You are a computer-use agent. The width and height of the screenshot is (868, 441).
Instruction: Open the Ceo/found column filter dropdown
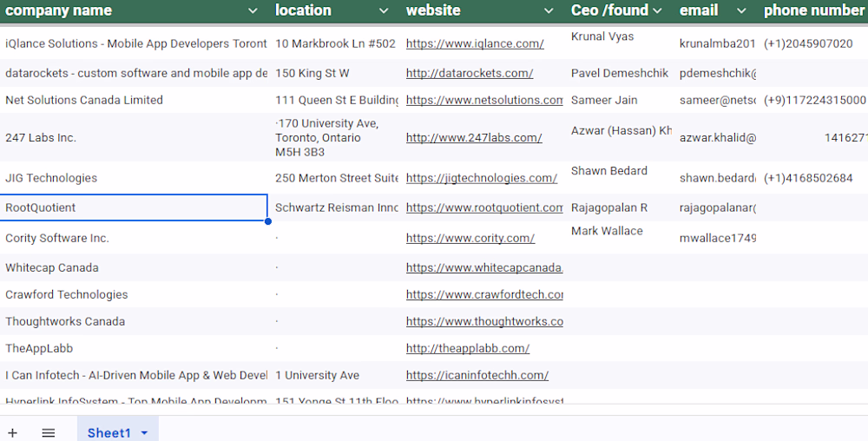click(657, 10)
